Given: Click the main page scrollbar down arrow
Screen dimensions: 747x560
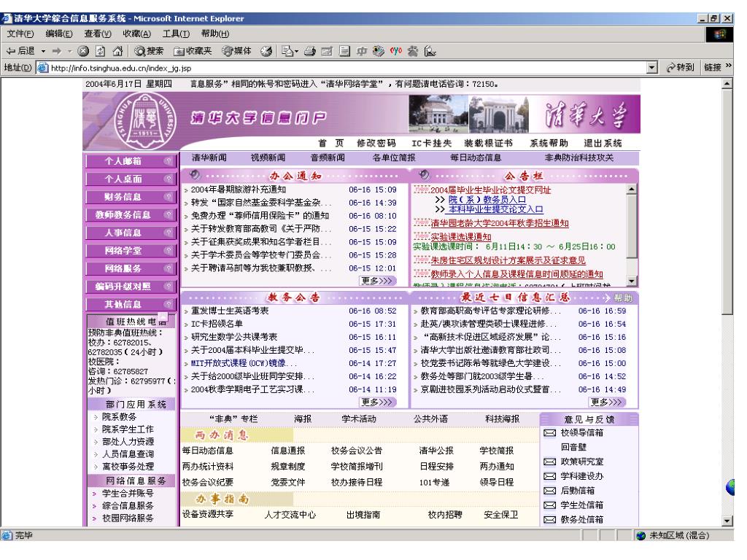Looking at the screenshot, I should [727, 521].
